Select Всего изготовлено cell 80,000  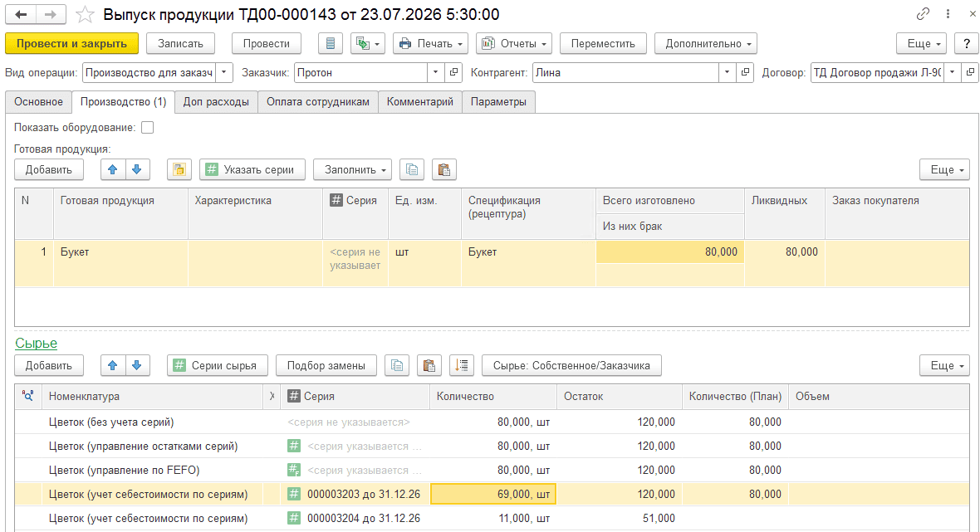(670, 252)
